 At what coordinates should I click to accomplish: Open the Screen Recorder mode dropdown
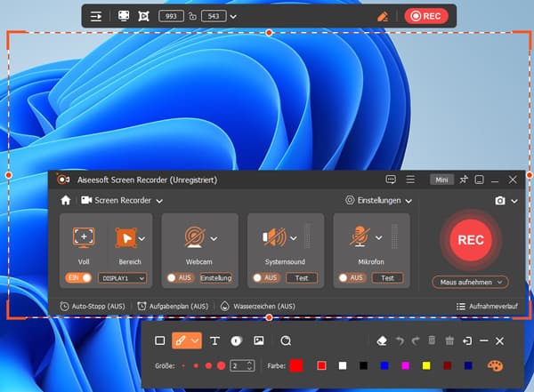coord(122,200)
